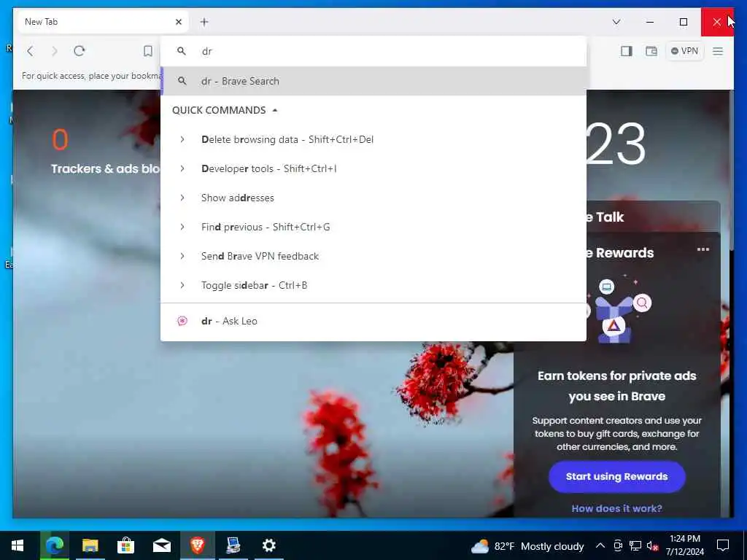Open Microsoft Store from taskbar
Image resolution: width=747 pixels, height=560 pixels.
click(125, 545)
